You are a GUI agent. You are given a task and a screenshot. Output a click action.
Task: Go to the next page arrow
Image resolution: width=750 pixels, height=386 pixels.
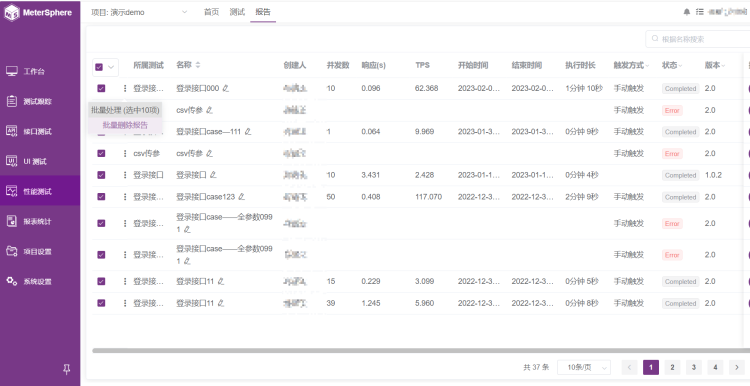click(737, 367)
